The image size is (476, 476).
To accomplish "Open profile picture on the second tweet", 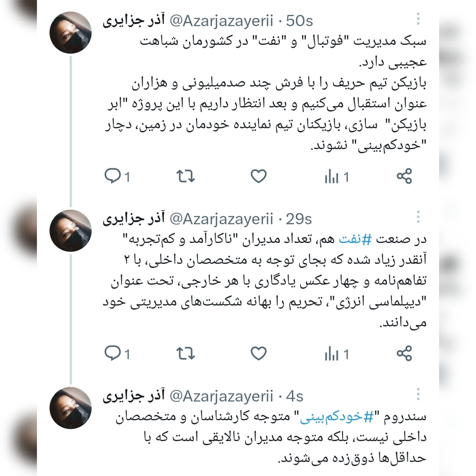I will click(x=71, y=231).
